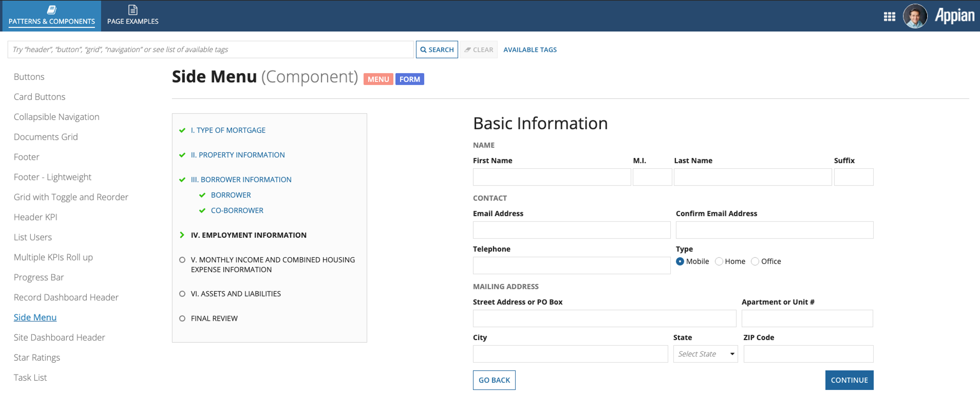Screen dimensions: 980x397
Task: Click the Continue button
Action: coord(849,380)
